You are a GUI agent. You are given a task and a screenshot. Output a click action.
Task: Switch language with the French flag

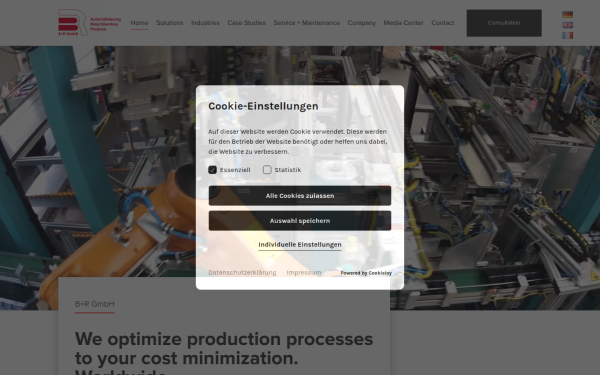(567, 35)
